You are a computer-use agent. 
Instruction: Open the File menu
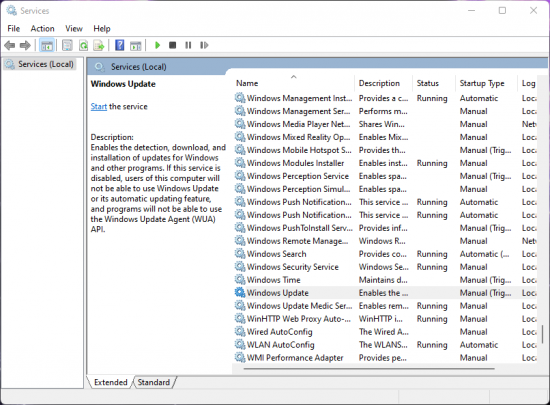tap(14, 29)
